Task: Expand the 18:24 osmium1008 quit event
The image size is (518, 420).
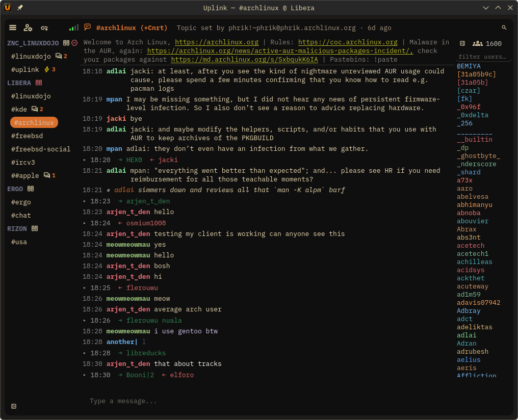Action: click(x=85, y=223)
